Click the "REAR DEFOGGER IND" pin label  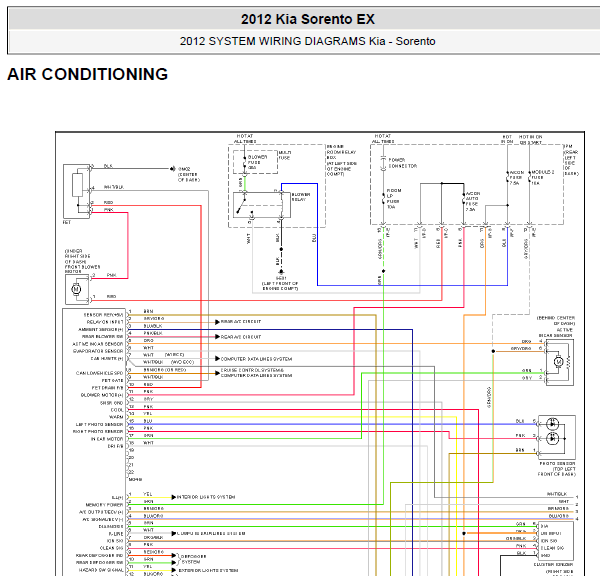[x=99, y=556]
